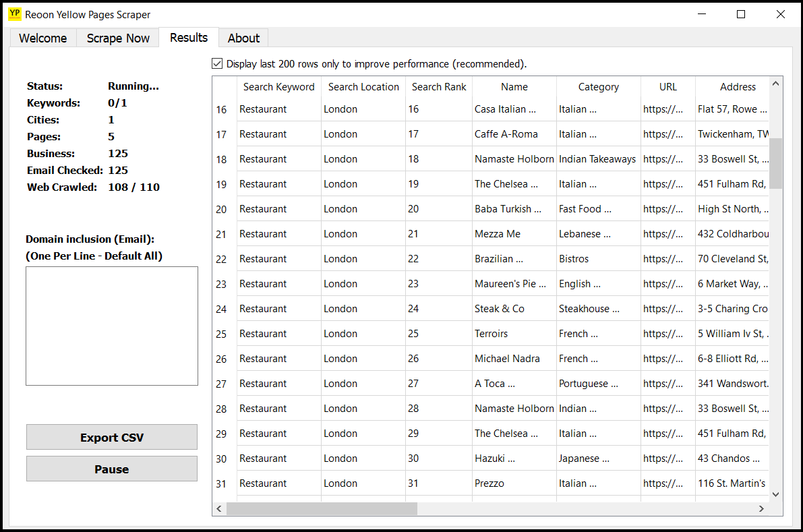Click the Address column header
This screenshot has height=532, width=803.
[732, 86]
